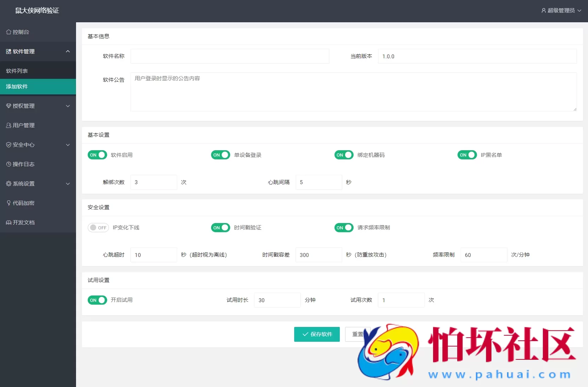Open 开发文档 via the book icon
588x387 pixels.
8,222
